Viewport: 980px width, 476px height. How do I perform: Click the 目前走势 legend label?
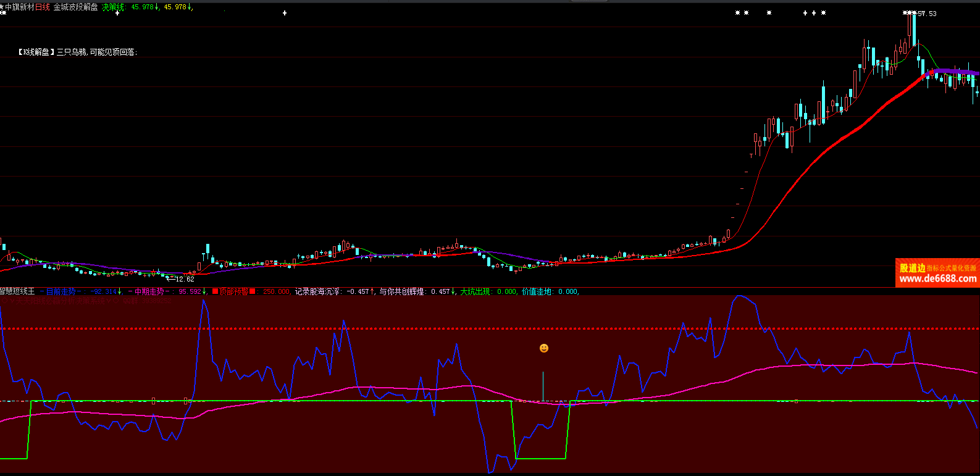[61, 291]
